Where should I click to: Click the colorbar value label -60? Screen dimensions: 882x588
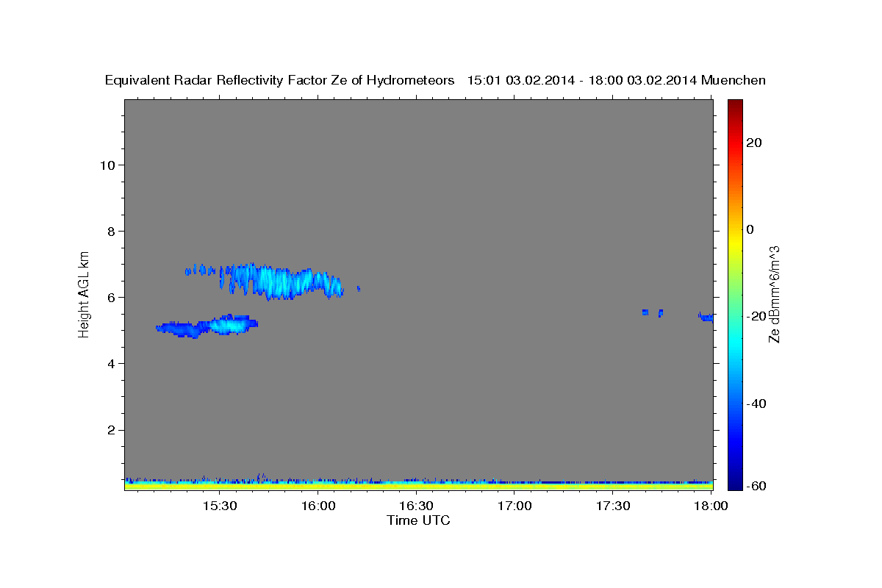point(756,485)
